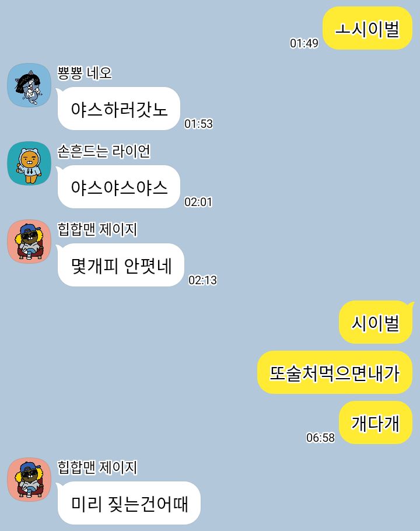The width and height of the screenshot is (420, 531).
Task: Open 손흔드는 라이언 profile avatar
Action: (29, 163)
